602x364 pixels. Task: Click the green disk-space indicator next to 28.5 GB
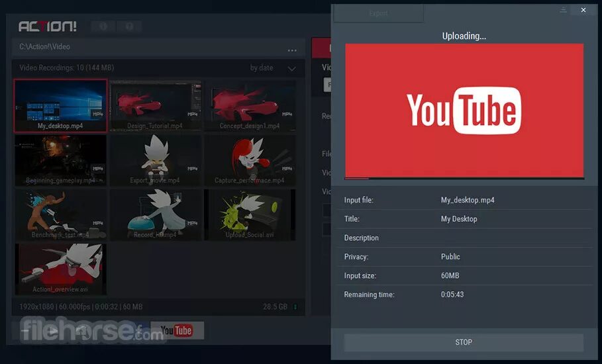pyautogui.click(x=295, y=307)
